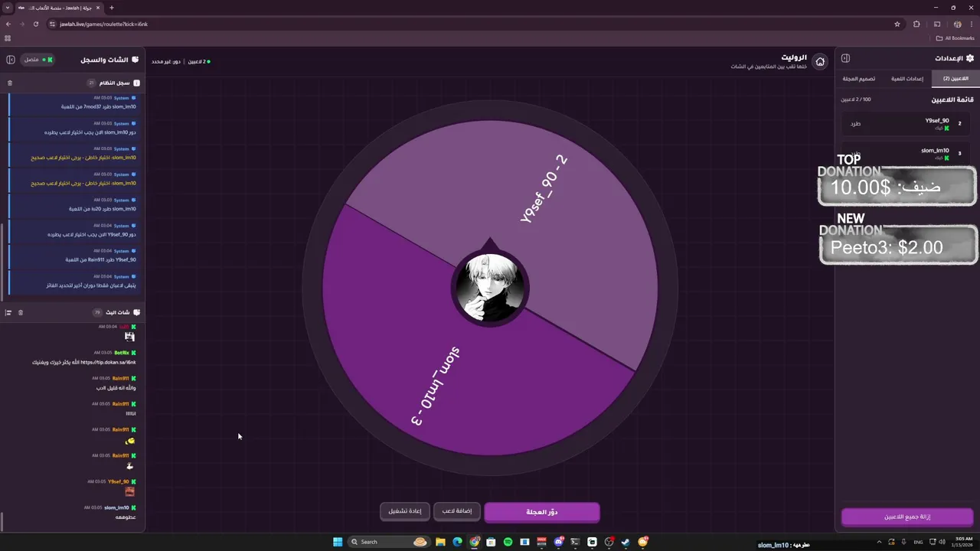The width and height of the screenshot is (980, 551).
Task: Go forward in browser history
Action: click(x=21, y=24)
